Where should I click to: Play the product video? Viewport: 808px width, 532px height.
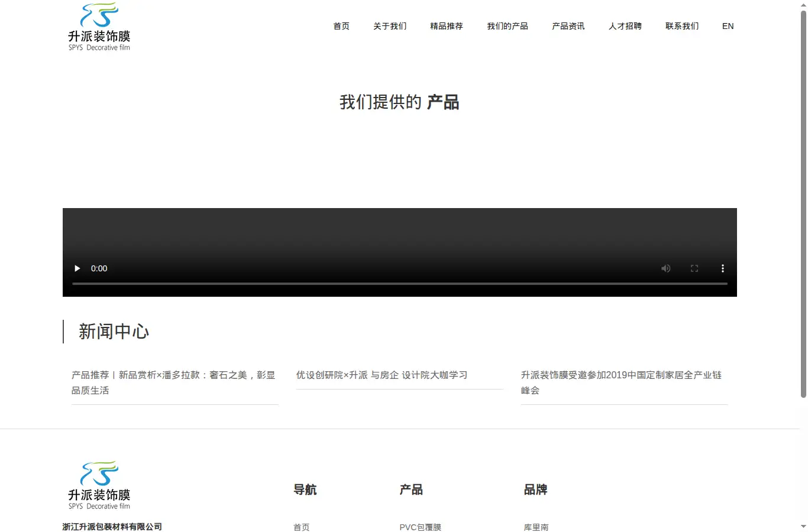[x=77, y=268]
